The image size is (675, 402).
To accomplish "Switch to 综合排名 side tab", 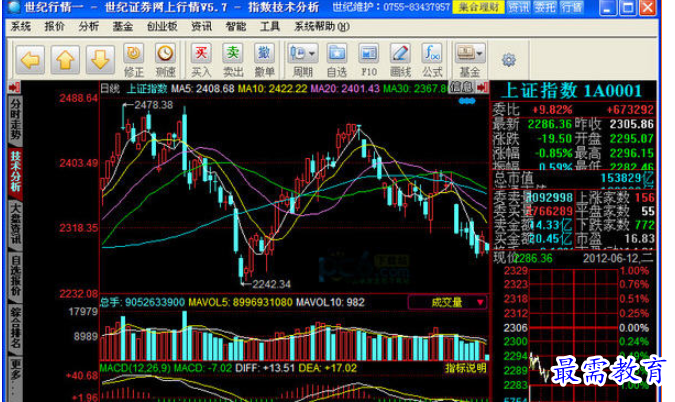I will [15, 328].
